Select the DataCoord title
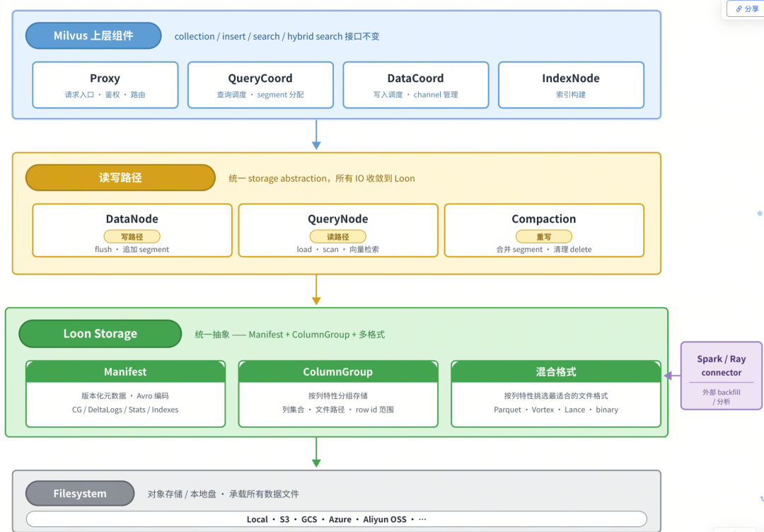Screen dimensions: 764x532 point(416,79)
